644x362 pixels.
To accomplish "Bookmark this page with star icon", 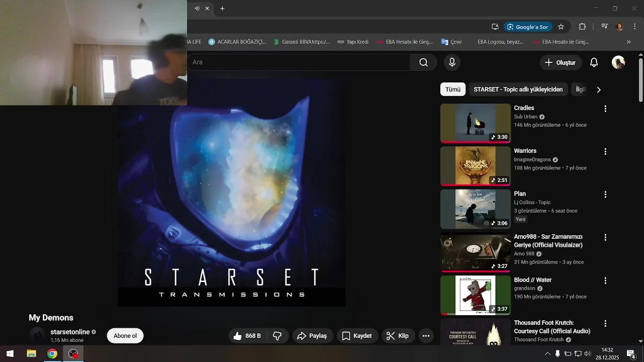I will [x=561, y=27].
